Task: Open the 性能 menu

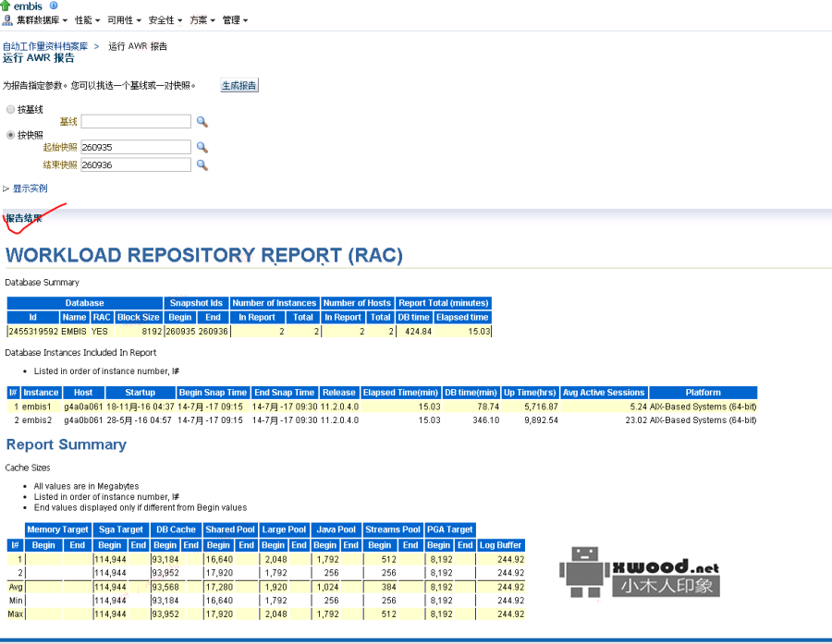Action: pos(87,20)
